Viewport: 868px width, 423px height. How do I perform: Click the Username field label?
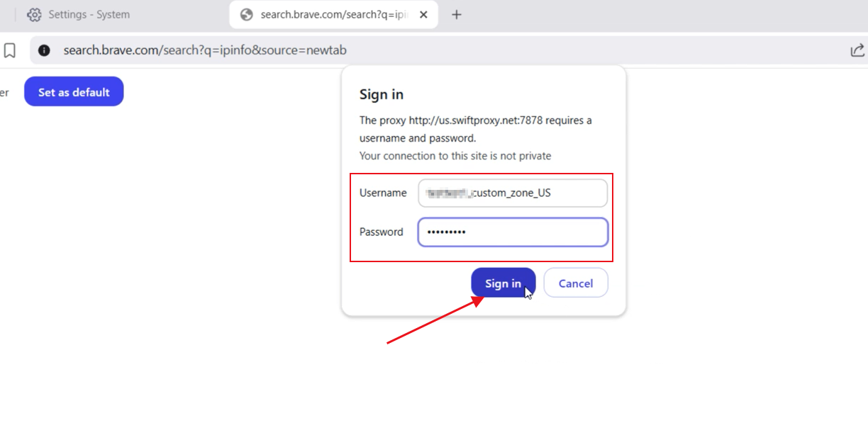pos(383,193)
